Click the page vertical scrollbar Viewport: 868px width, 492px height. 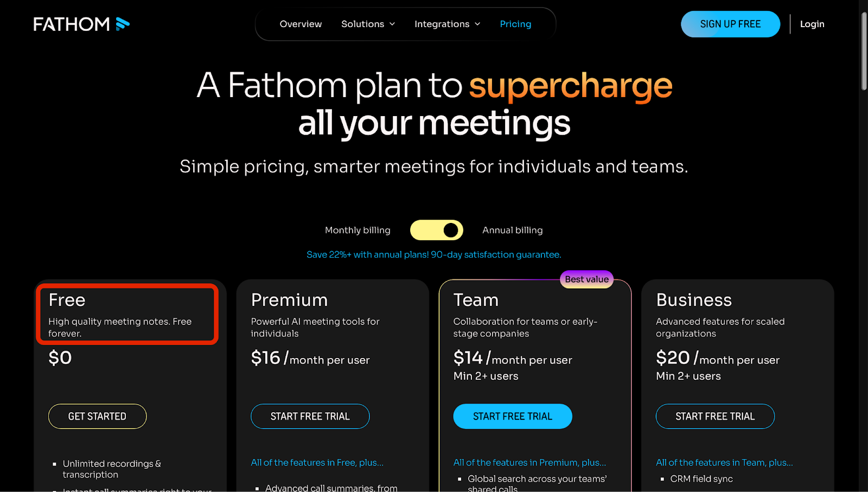pos(864,52)
